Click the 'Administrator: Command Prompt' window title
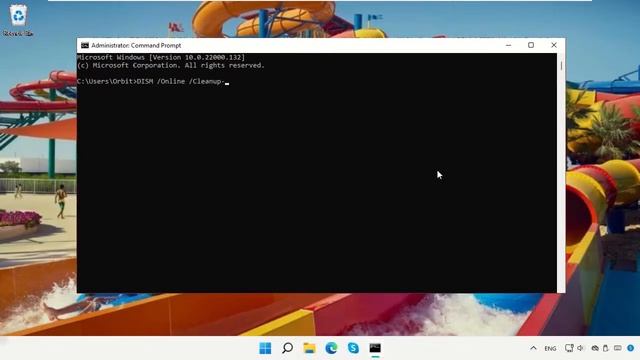This screenshot has width=640, height=360. click(136, 45)
